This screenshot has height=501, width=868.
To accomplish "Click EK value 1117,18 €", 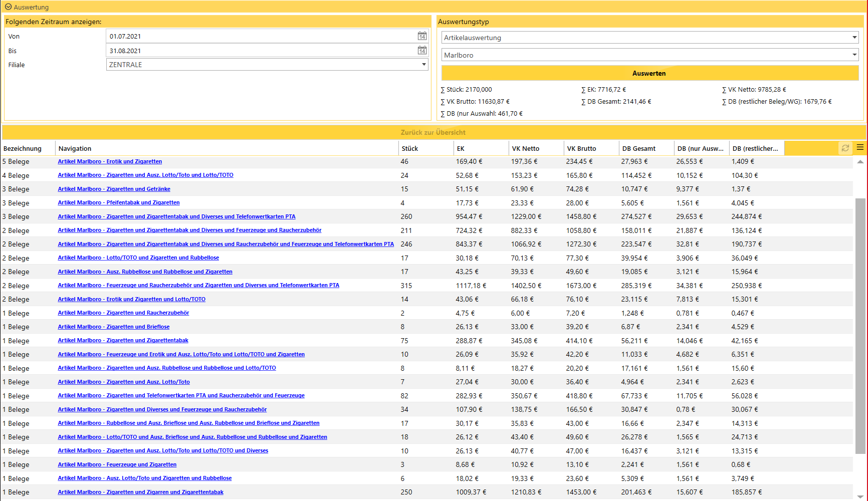I will point(471,286).
